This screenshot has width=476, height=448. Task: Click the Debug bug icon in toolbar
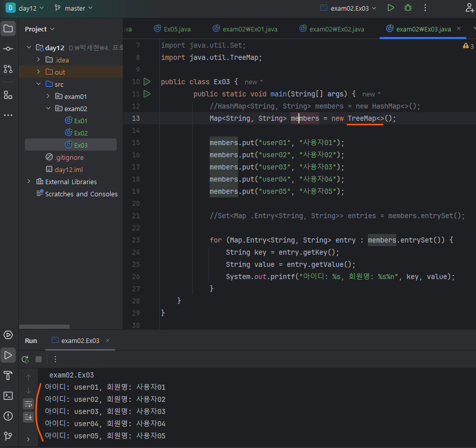pyautogui.click(x=408, y=8)
